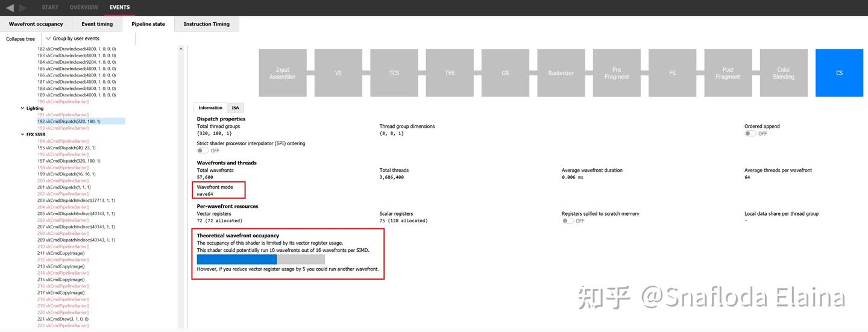Click Total thread groups value {320, 180, 1}

click(x=214, y=133)
